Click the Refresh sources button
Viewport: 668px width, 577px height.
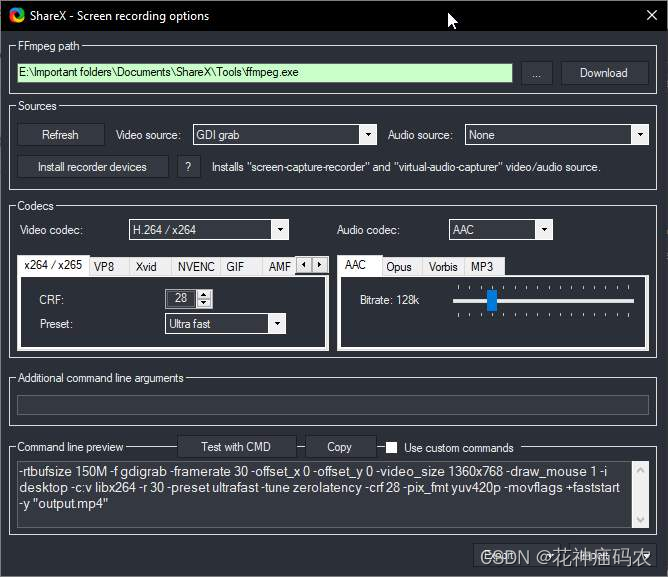[60, 135]
